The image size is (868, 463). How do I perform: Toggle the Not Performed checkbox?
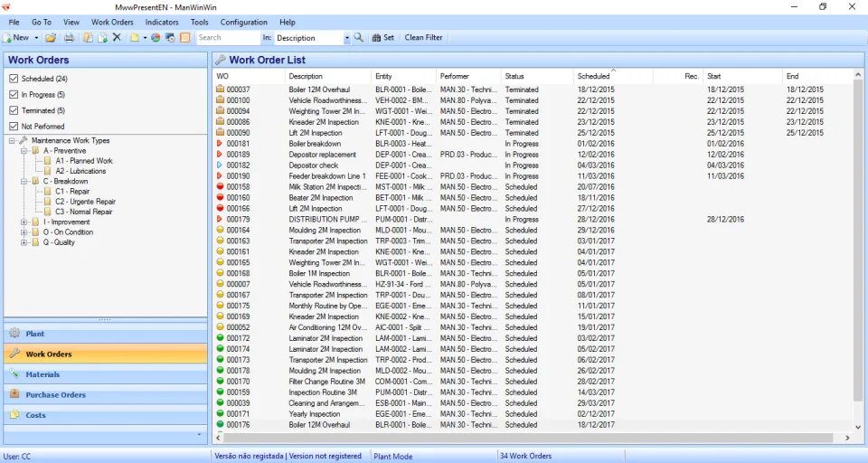[14, 127]
